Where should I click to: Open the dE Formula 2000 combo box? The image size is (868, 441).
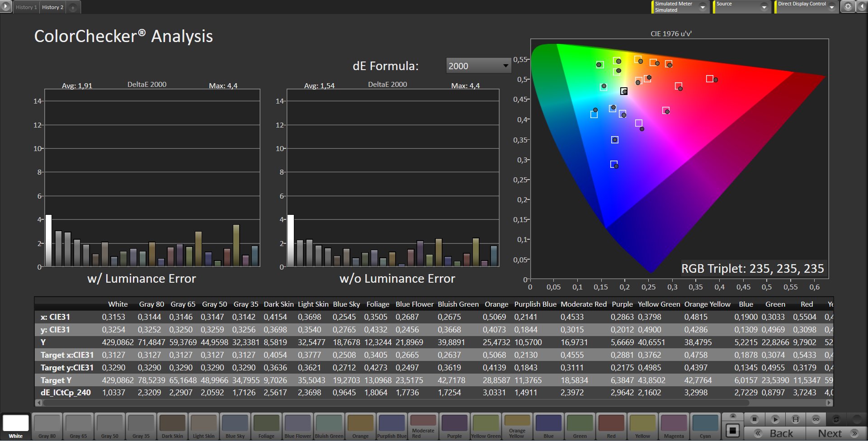(x=478, y=66)
